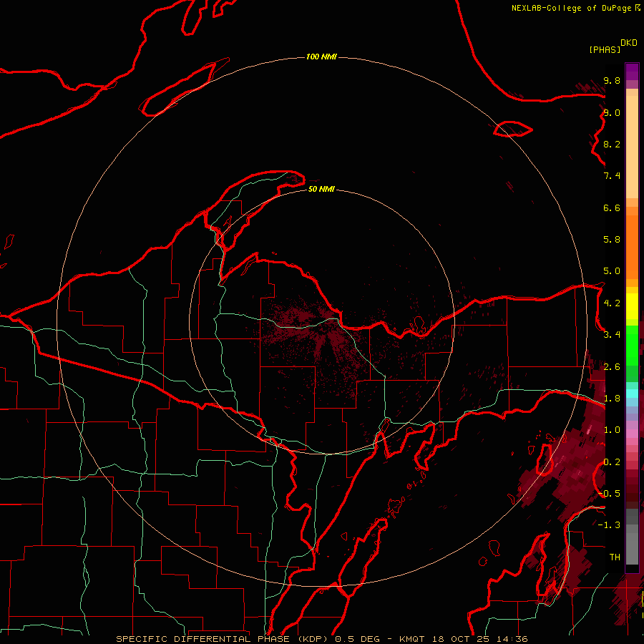Click the 1.8 scale value

[x=612, y=399]
